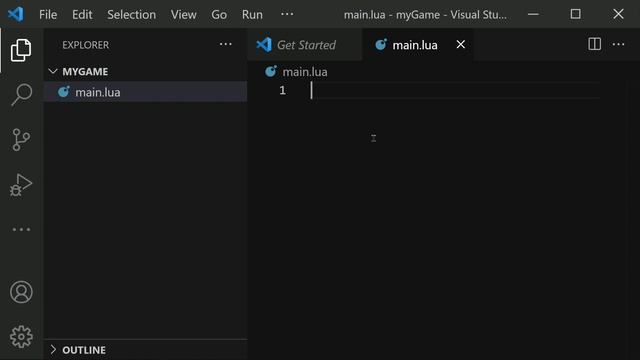Expand the OUTLINE section
The height and width of the screenshot is (360, 640).
click(x=145, y=350)
